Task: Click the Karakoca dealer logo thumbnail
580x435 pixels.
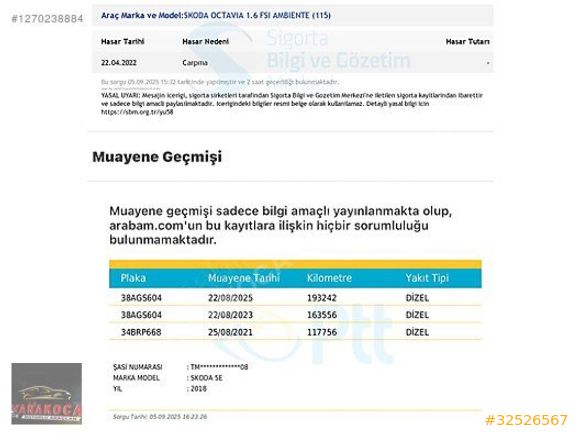Action: point(47,393)
